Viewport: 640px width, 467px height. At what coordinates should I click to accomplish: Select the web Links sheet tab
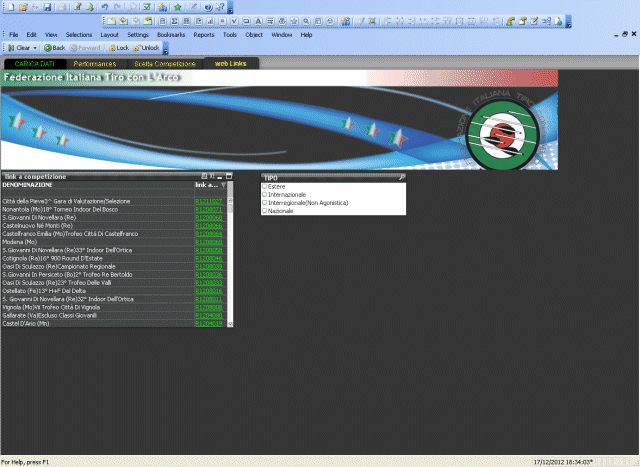pos(231,63)
